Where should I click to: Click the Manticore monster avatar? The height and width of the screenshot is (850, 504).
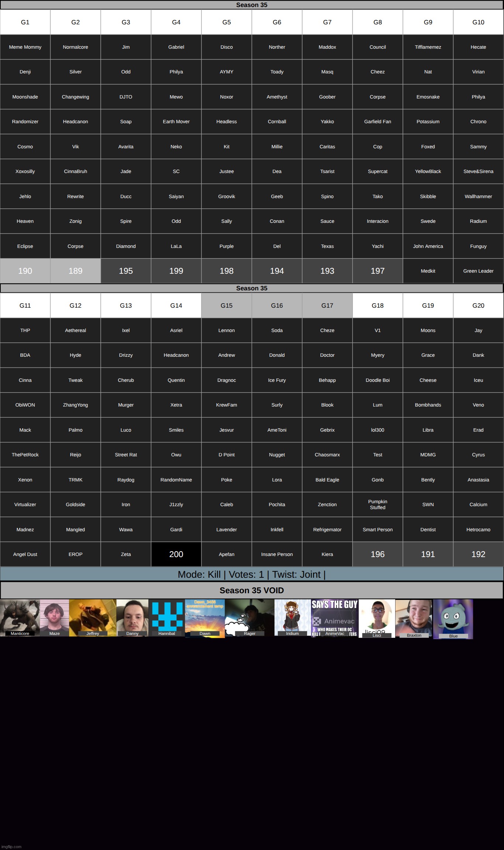[x=20, y=617]
